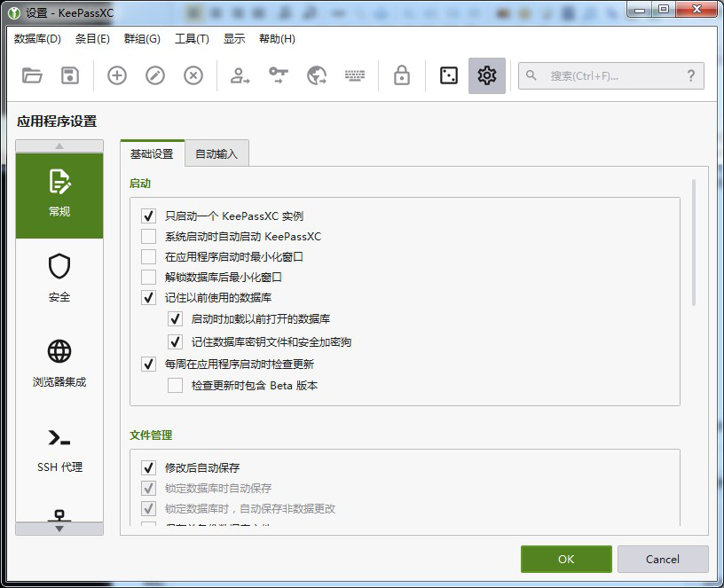Screen dimensions: 724x588
Task: Enable 系统启动时自动启动 KeePassXC
Action: coord(148,236)
